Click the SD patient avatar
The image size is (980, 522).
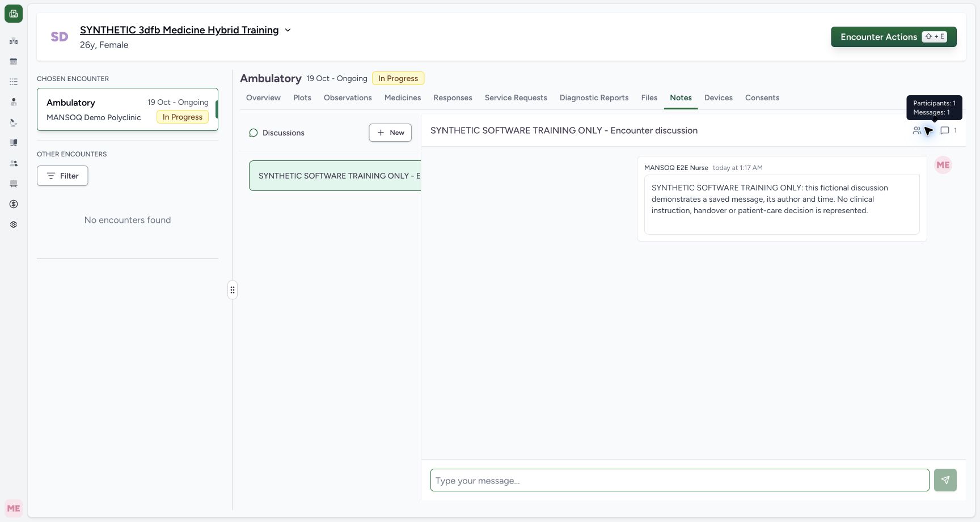click(x=60, y=37)
